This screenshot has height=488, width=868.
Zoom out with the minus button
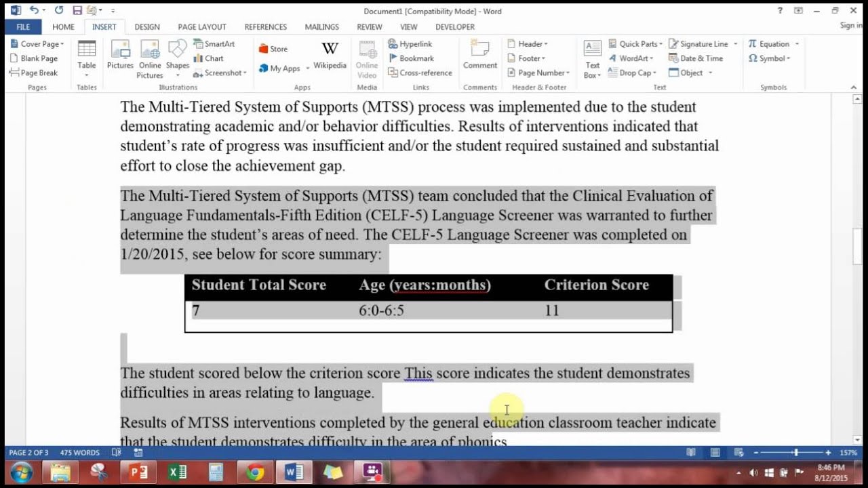click(756, 452)
